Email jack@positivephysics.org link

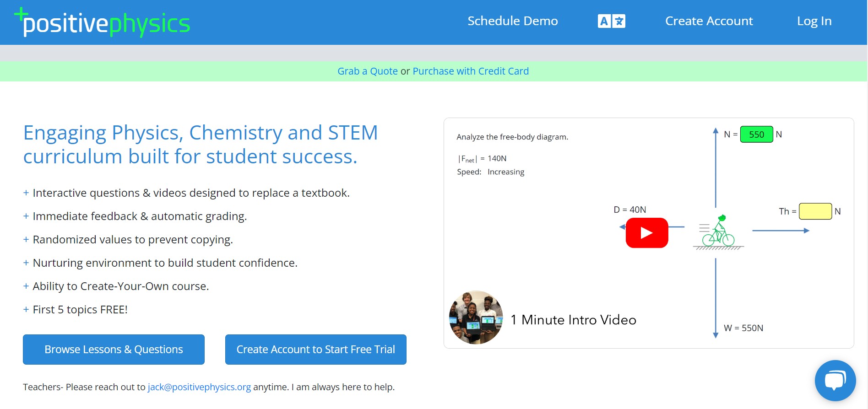[x=199, y=387]
